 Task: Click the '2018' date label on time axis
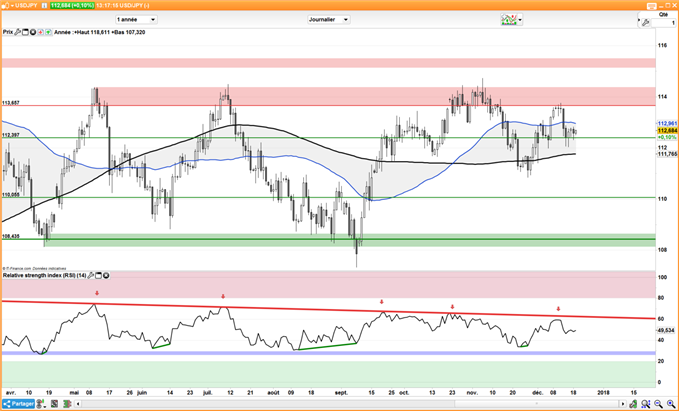603,393
